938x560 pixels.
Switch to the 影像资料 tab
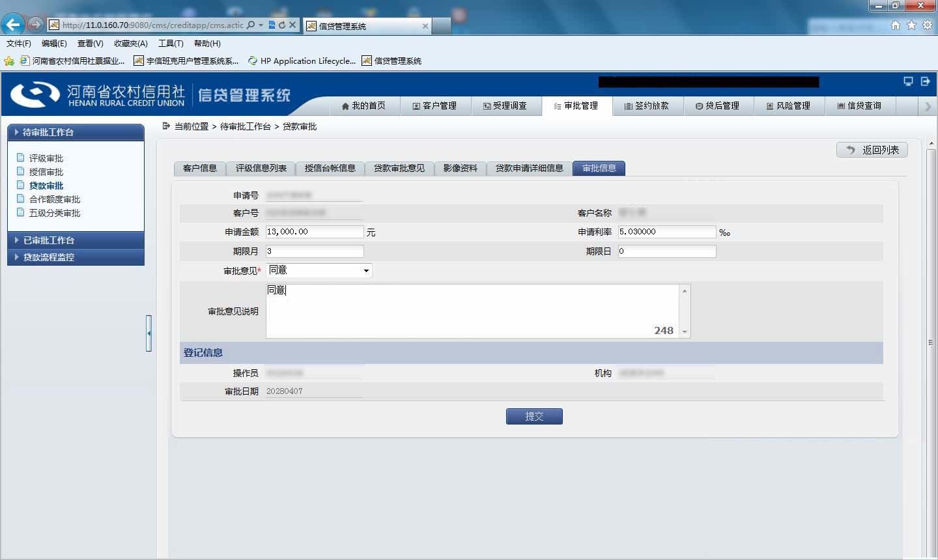461,168
